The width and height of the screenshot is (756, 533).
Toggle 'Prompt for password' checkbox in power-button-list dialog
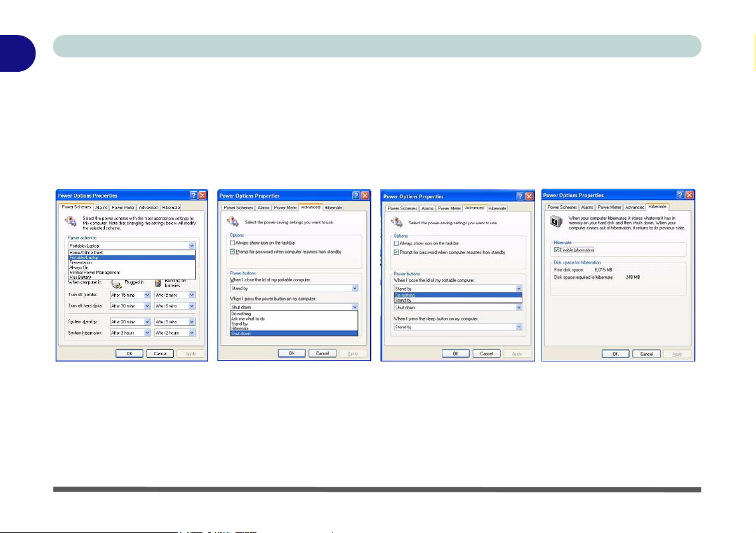point(232,252)
